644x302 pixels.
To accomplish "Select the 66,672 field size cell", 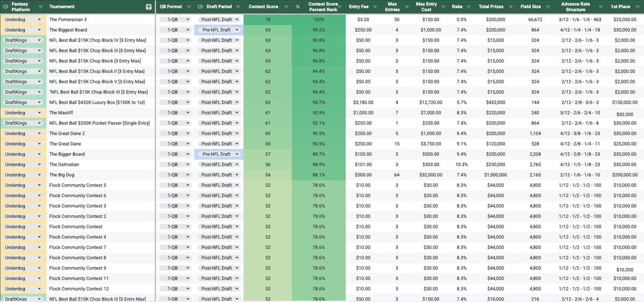I will (x=535, y=19).
